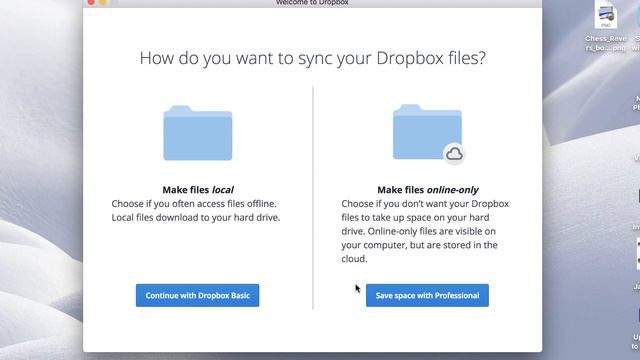Click 'Local files download to your hard drive' text
Viewport: 640px width, 360px height.
196,218
